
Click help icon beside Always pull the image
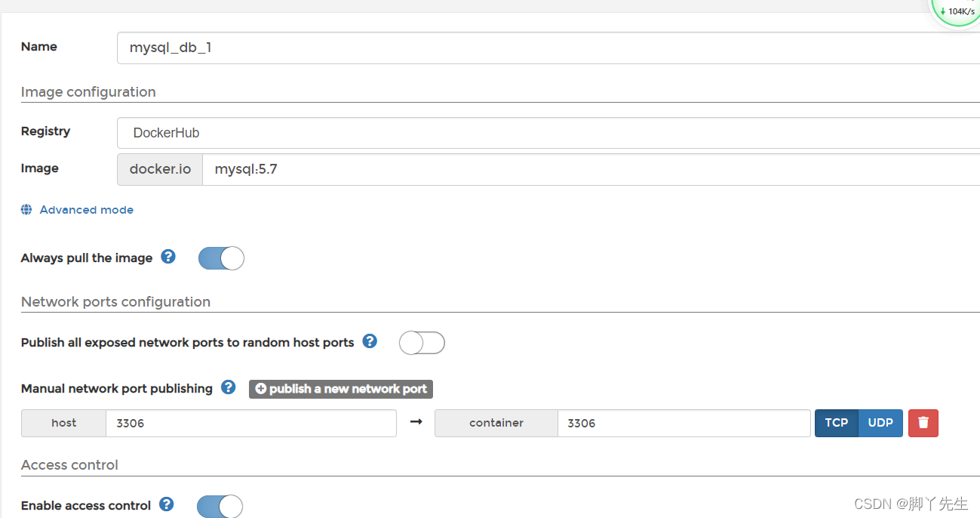(x=168, y=257)
